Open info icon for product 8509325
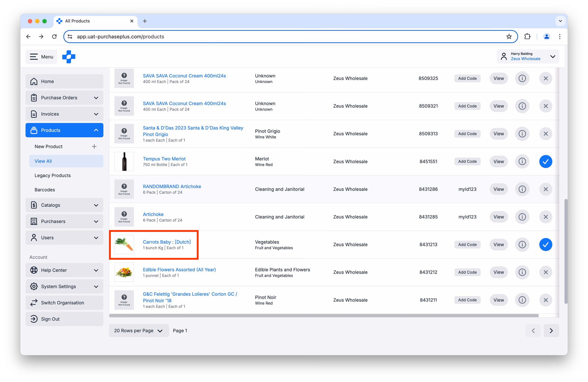This screenshot has height=382, width=588. pos(522,78)
